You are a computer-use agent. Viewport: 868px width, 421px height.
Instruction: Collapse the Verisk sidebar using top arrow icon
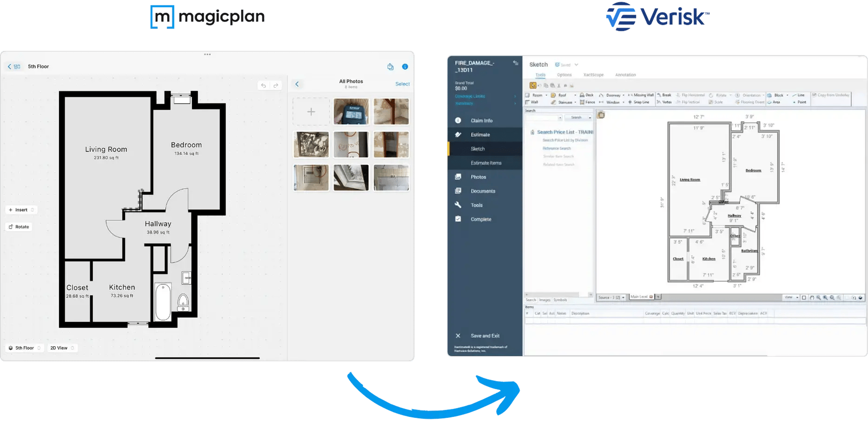[516, 63]
